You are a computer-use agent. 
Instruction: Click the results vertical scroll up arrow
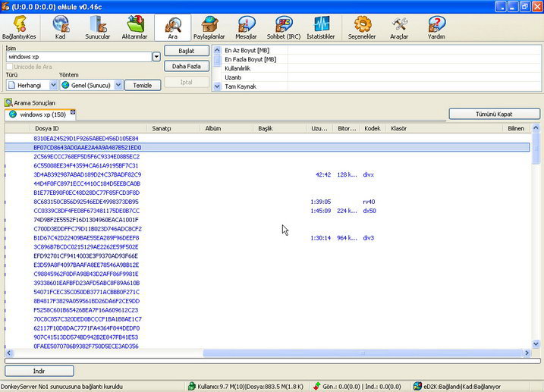pos(536,128)
